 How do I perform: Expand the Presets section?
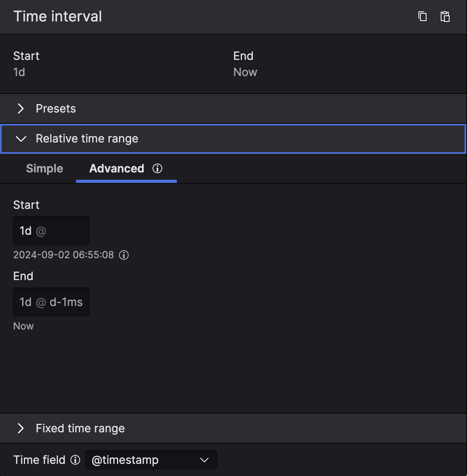(55, 108)
